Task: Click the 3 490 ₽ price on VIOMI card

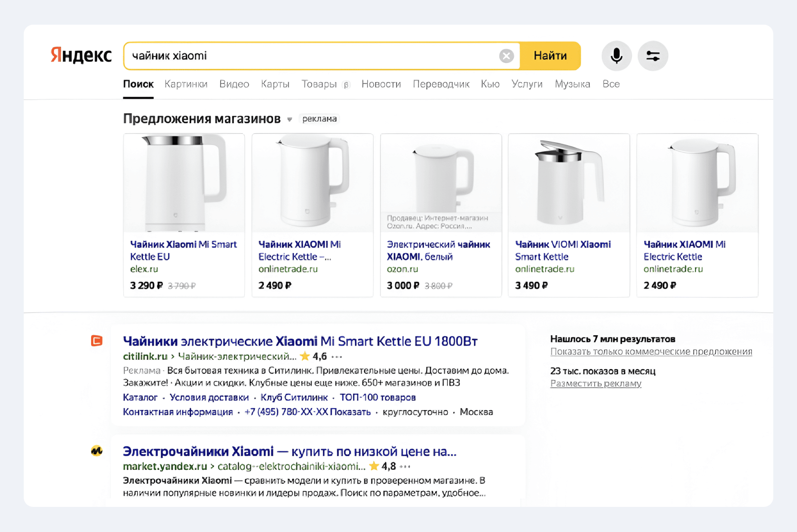Action: click(531, 285)
